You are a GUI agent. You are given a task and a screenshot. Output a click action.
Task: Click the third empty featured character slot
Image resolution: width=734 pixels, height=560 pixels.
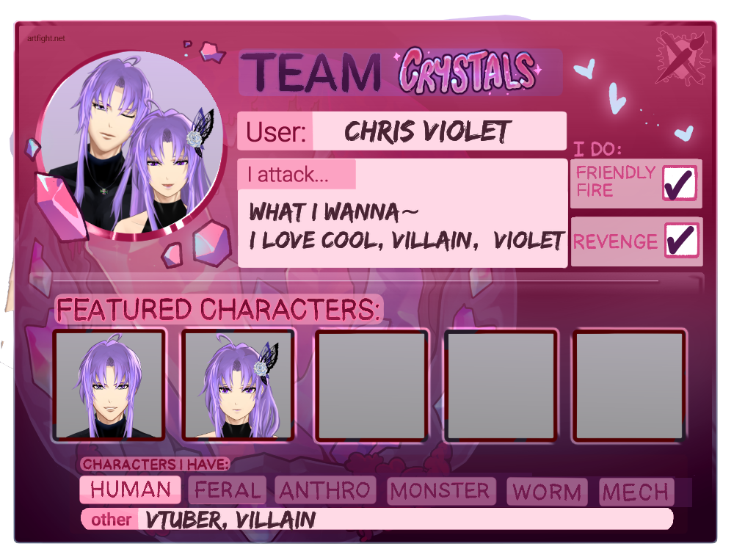(x=371, y=385)
